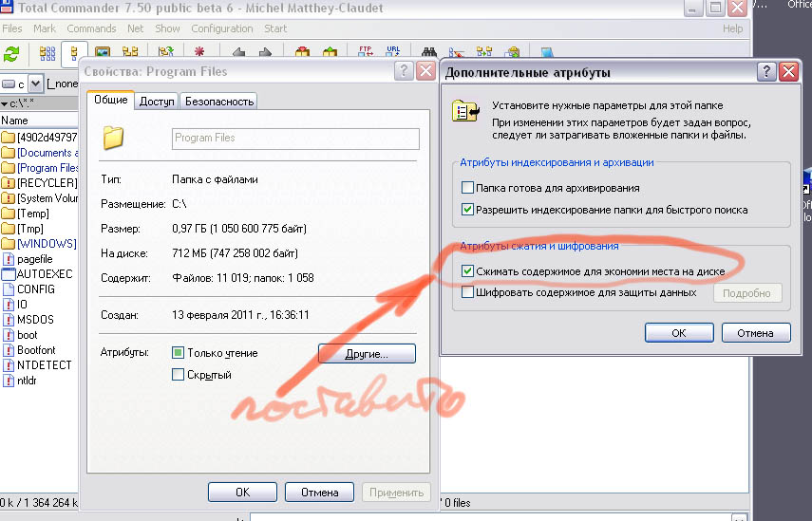Click the Другие... attributes button

pyautogui.click(x=367, y=354)
